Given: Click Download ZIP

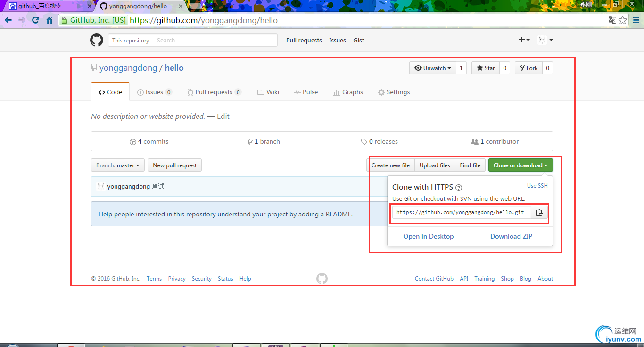Looking at the screenshot, I should 511,236.
